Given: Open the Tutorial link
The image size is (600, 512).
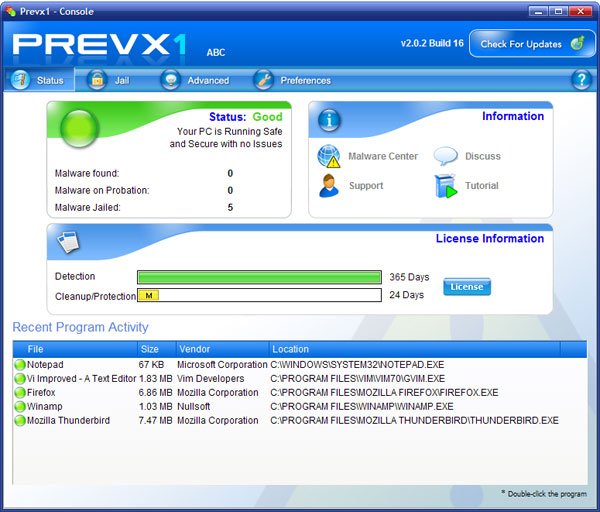Looking at the screenshot, I should pyautogui.click(x=482, y=186).
